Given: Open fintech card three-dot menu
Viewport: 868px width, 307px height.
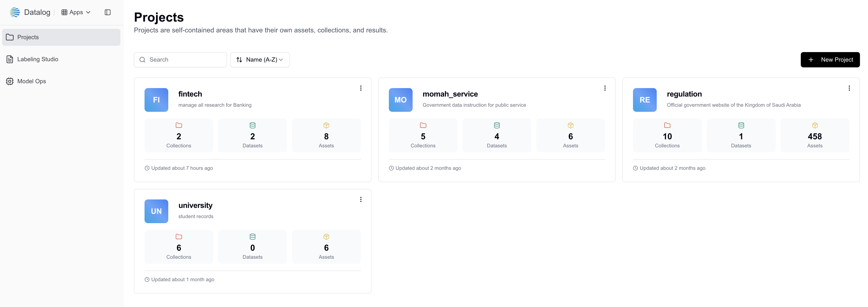Looking at the screenshot, I should [360, 88].
